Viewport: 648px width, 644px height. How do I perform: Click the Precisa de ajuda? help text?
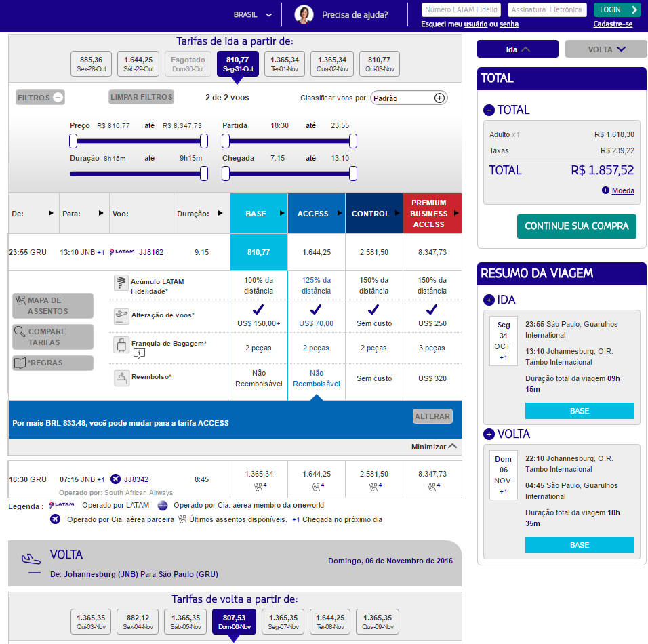click(x=355, y=15)
